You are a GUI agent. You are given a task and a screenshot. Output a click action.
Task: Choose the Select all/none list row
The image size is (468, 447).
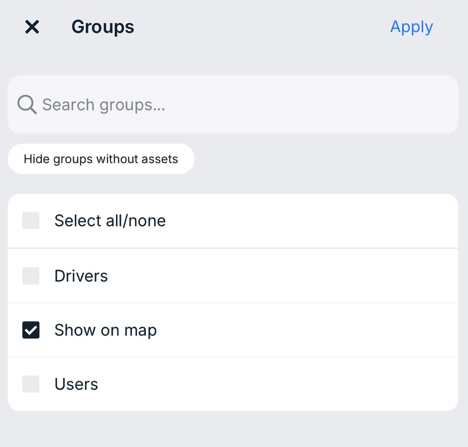(x=233, y=221)
